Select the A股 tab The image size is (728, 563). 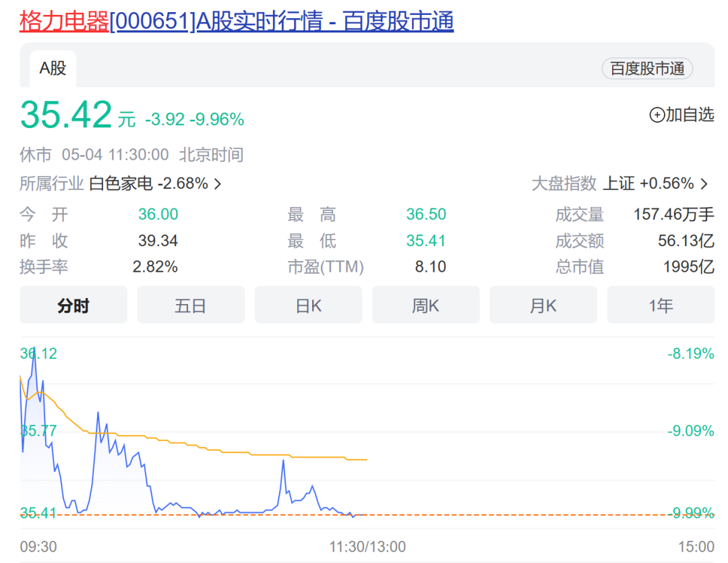click(53, 68)
